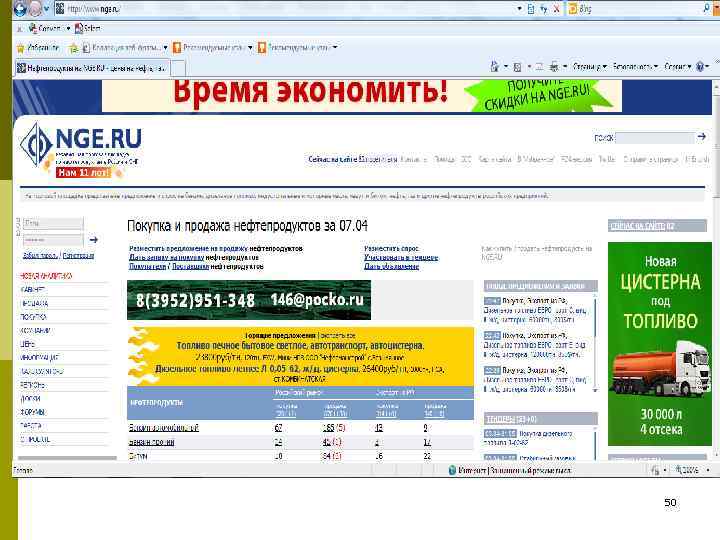The image size is (720, 540).
Task: Toggle the Compatibility View icon
Action: pos(531,8)
